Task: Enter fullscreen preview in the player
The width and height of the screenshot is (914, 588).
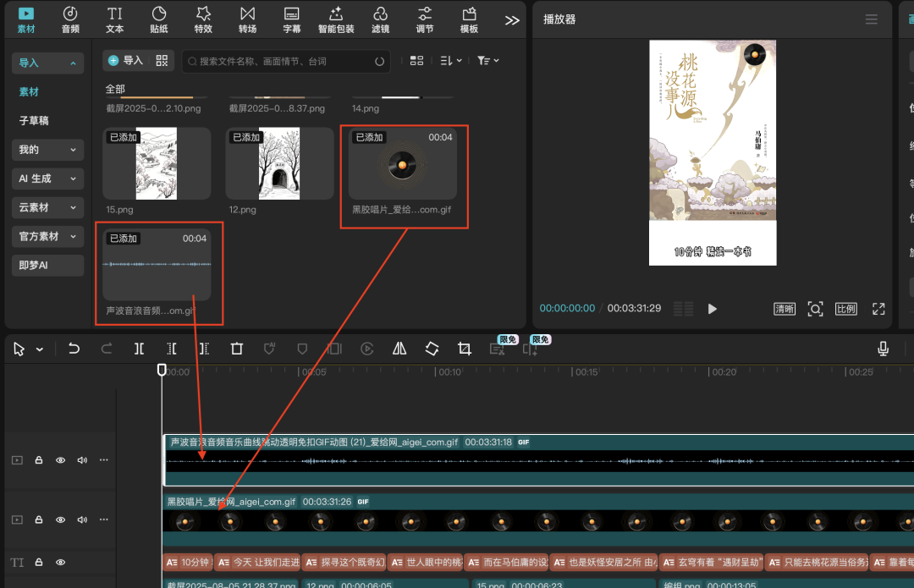Action: tap(878, 309)
